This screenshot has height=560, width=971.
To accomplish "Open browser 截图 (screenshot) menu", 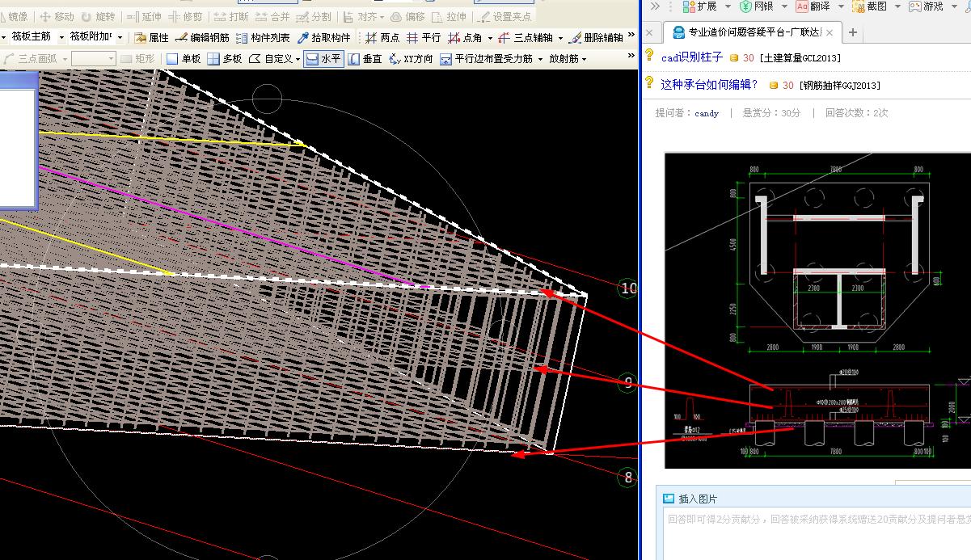I will coord(876,6).
